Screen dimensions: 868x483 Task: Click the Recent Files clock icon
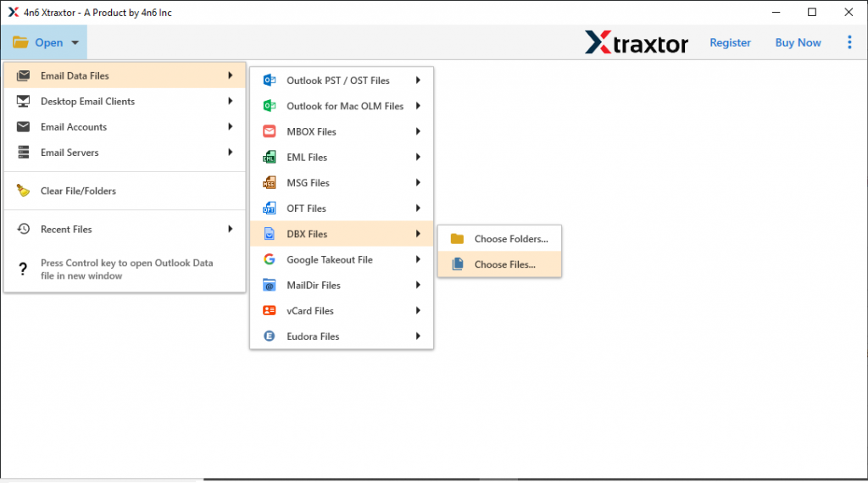23,229
